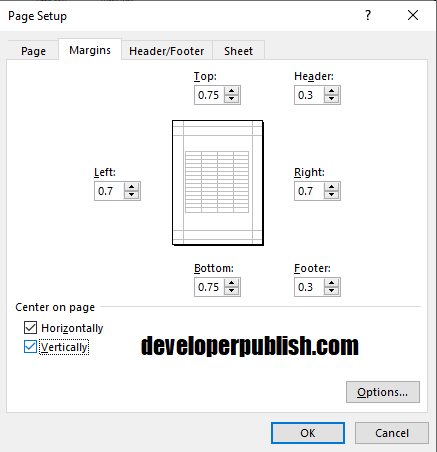The height and width of the screenshot is (452, 437).
Task: Decrease the Bottom margin with down arrow
Action: (231, 291)
